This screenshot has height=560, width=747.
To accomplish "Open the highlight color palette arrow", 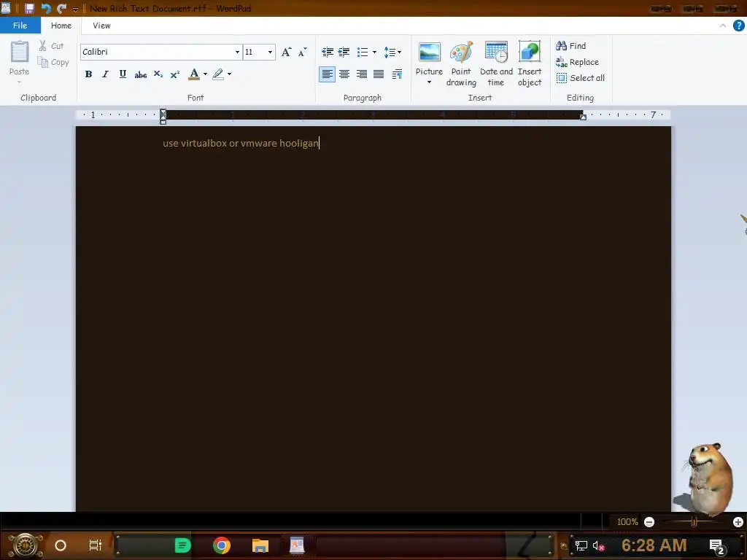I will (x=230, y=74).
